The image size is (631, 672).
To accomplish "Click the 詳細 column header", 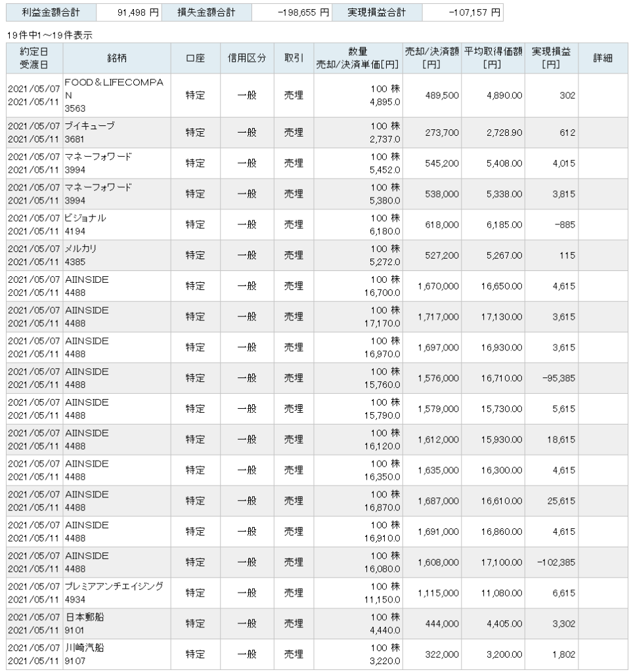I will 603,58.
